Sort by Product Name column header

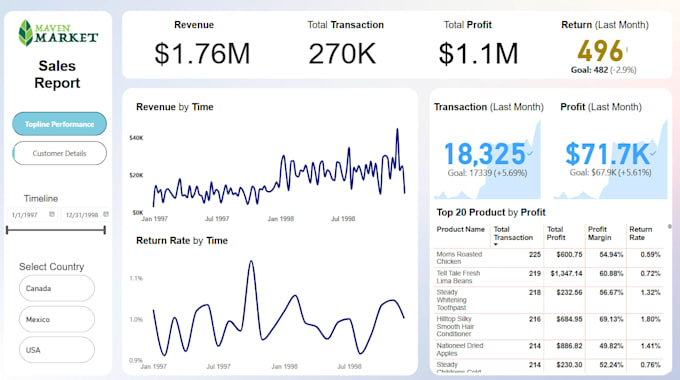coord(461,229)
